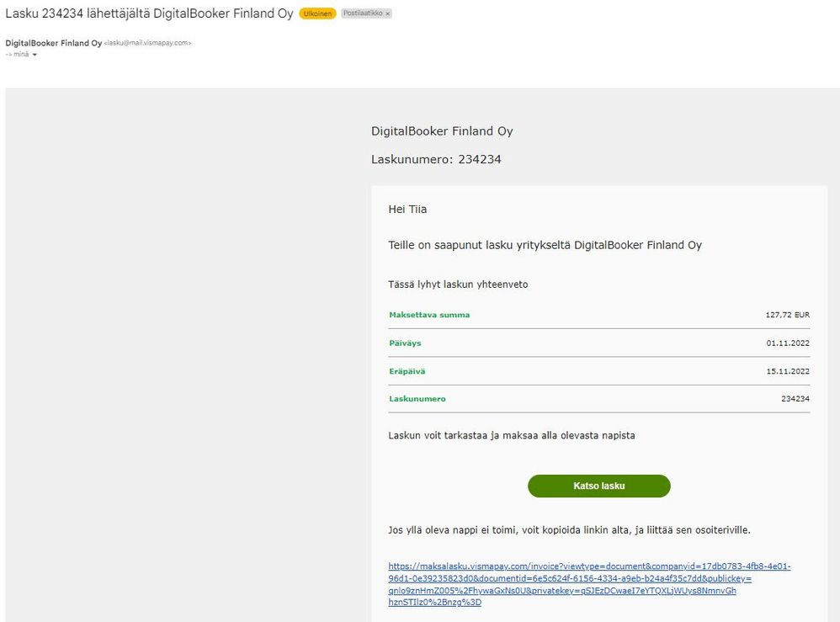Expand recipient details arrow next to minä
Viewport: 840px width, 622px height.
35,55
